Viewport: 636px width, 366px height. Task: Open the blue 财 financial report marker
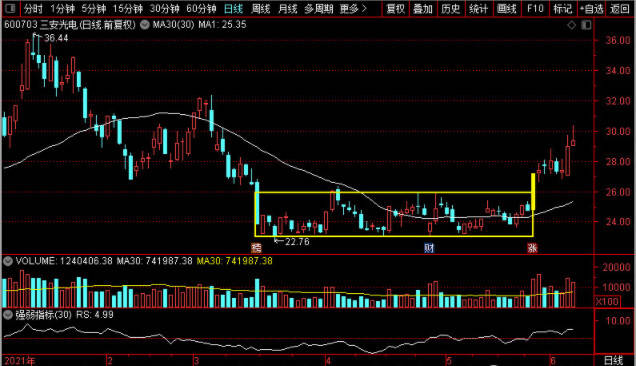[429, 248]
